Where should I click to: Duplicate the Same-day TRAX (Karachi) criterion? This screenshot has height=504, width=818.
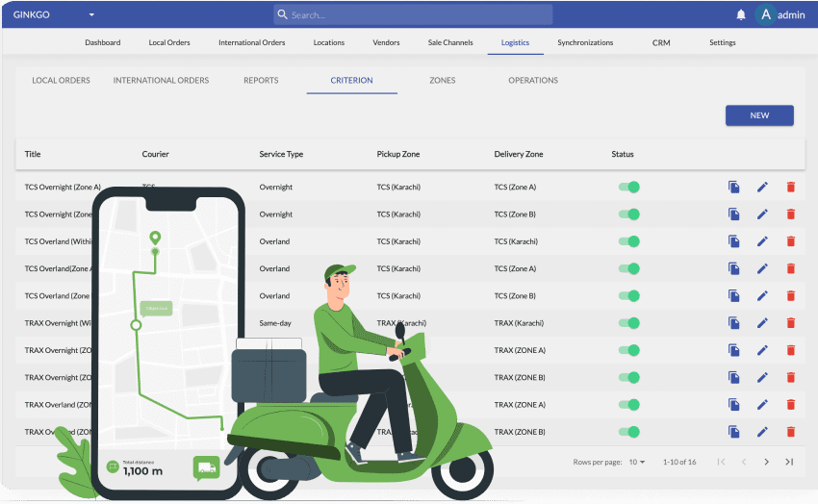[733, 323]
